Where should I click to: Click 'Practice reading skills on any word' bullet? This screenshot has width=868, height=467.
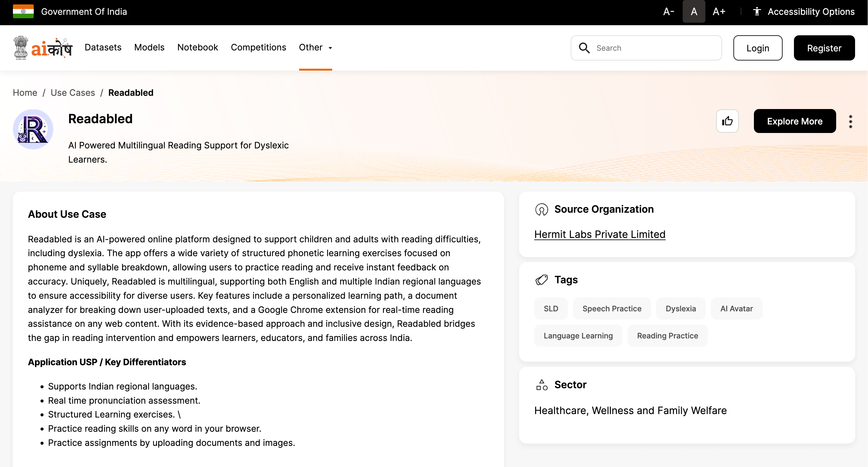(155, 429)
